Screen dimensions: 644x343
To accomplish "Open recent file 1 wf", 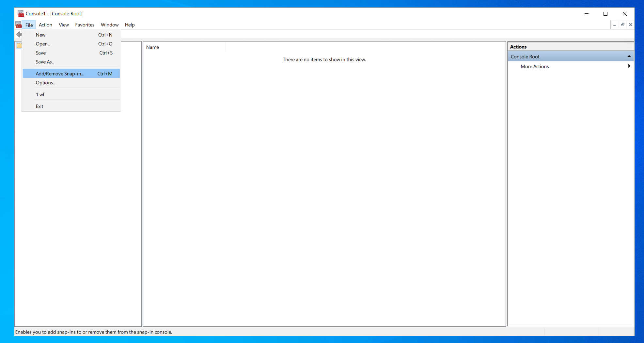I will (x=40, y=94).
